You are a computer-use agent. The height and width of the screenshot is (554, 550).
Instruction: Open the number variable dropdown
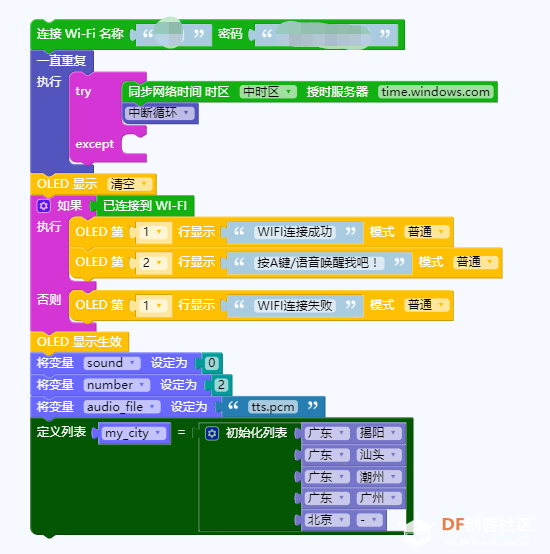(117, 385)
